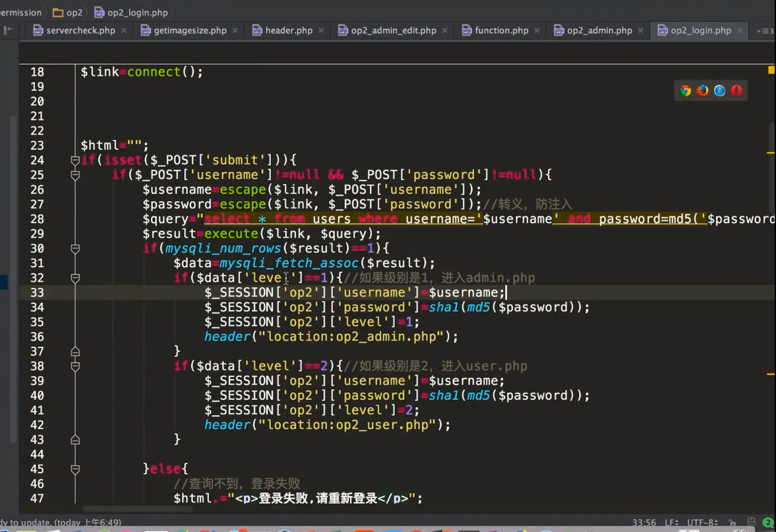Close the op2_admin_edit.php tab
This screenshot has height=532, width=776.
pyautogui.click(x=445, y=31)
